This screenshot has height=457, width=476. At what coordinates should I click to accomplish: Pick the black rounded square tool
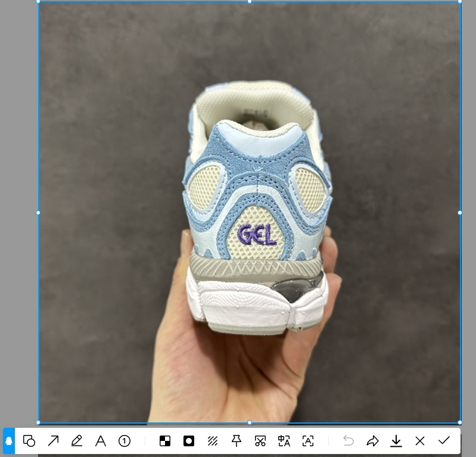click(x=188, y=441)
